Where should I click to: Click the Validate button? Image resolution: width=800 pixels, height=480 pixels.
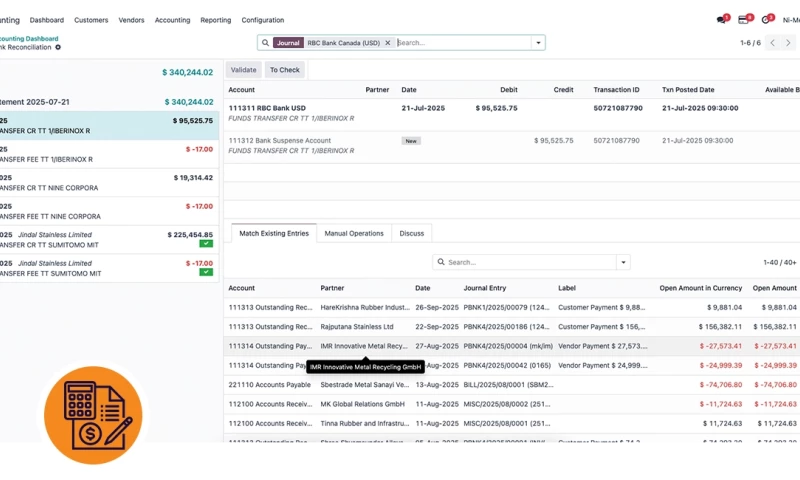[x=244, y=70]
